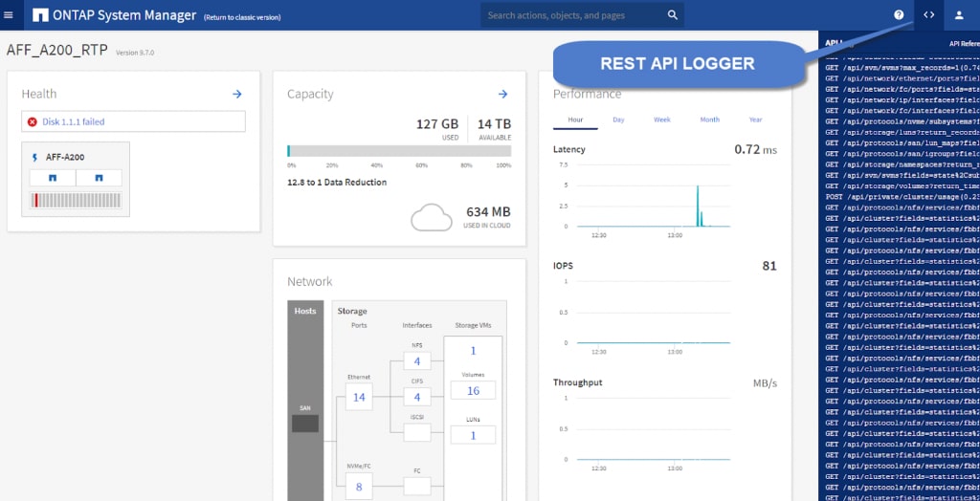
Task: Select the Hour performance tab
Action: pyautogui.click(x=575, y=120)
